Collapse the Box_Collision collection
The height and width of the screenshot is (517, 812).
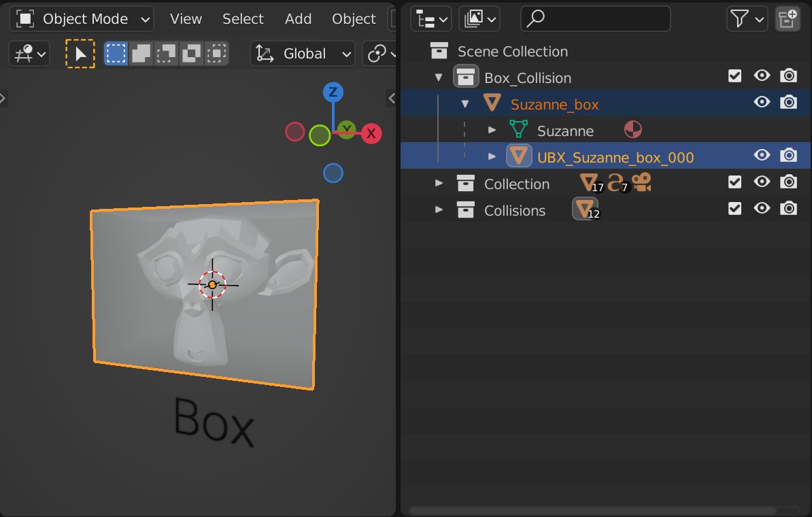click(x=439, y=76)
